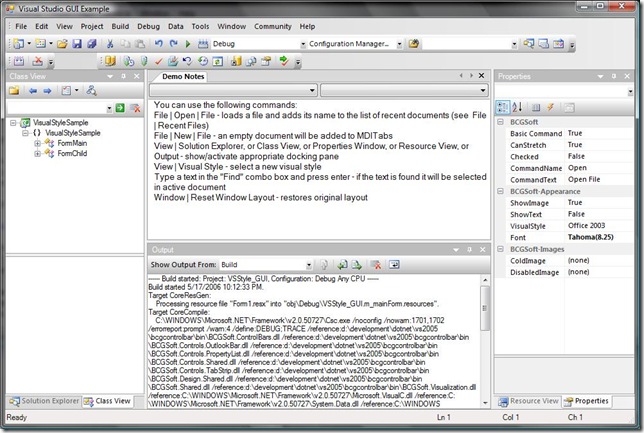The height and width of the screenshot is (433, 644).
Task: Switch to the Solution Explorer tab
Action: [x=44, y=401]
